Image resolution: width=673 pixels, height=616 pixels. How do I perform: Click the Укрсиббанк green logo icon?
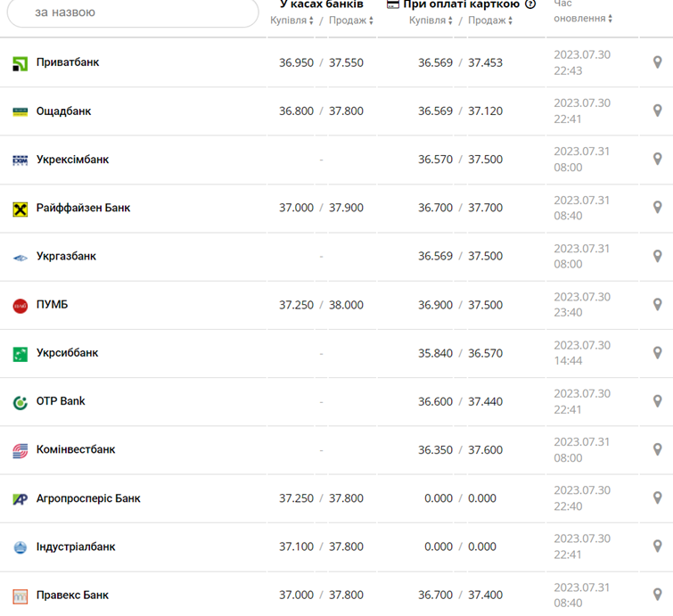coord(21,354)
